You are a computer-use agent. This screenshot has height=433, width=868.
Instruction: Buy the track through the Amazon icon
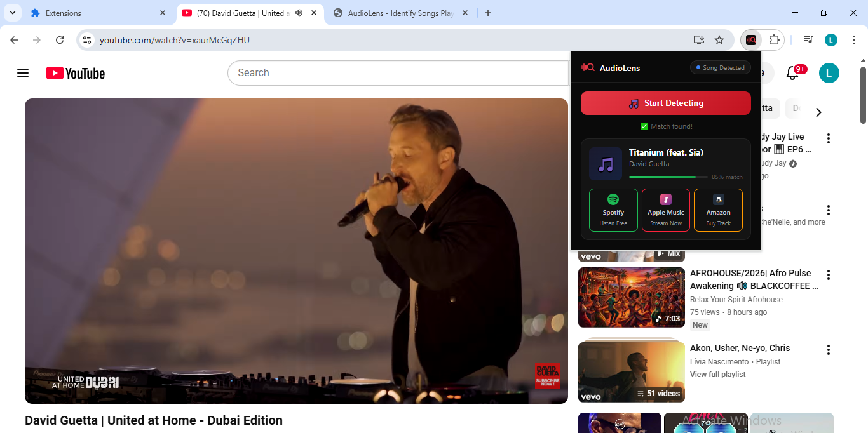[718, 210]
